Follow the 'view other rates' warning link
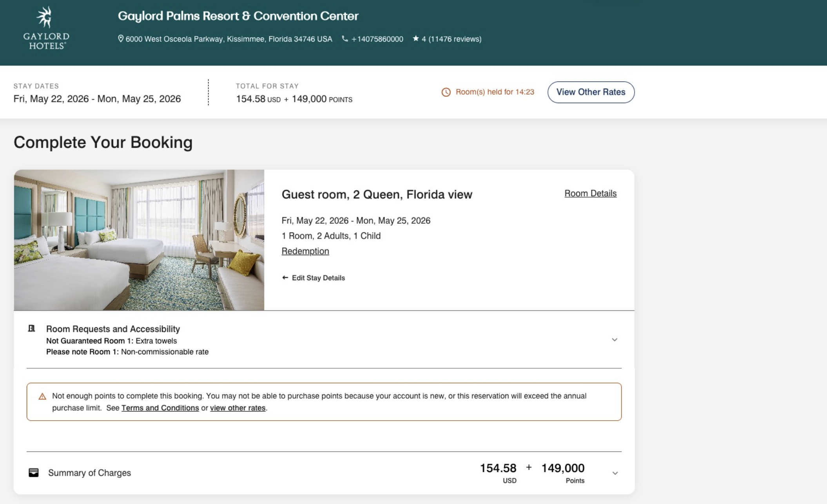 tap(238, 408)
